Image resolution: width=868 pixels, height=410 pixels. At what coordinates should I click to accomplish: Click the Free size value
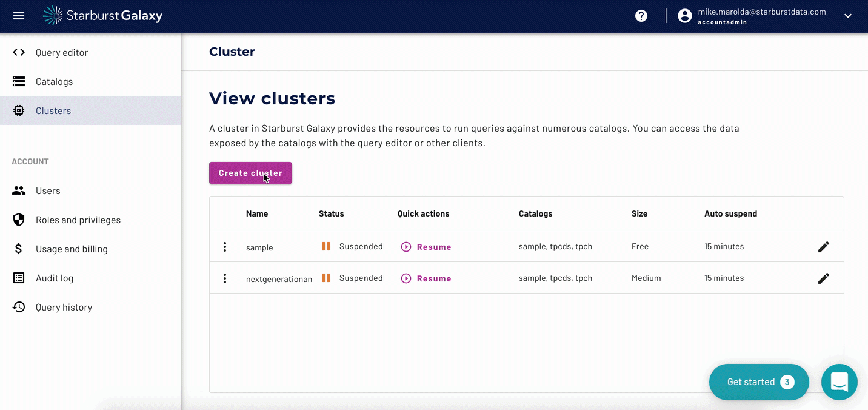pyautogui.click(x=640, y=246)
